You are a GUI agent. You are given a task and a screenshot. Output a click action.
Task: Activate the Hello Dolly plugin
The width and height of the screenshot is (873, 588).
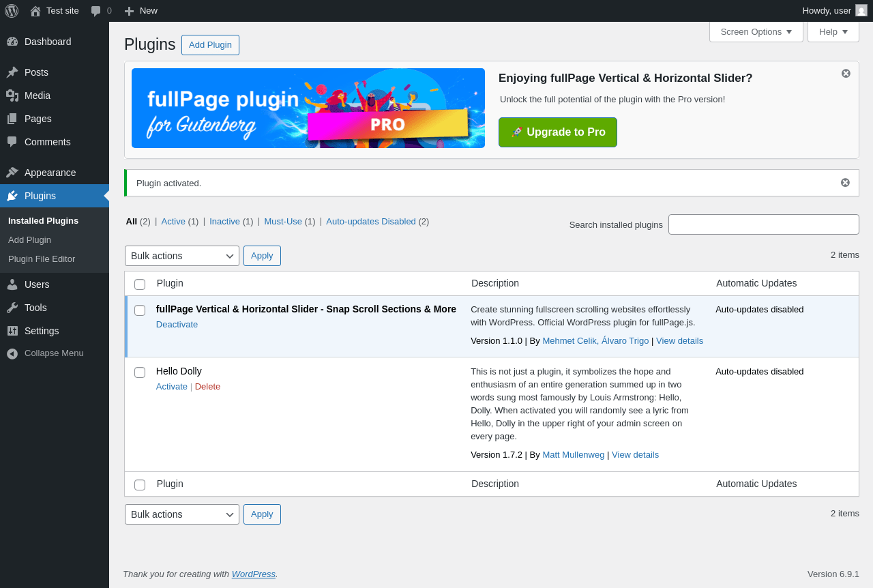pyautogui.click(x=172, y=387)
